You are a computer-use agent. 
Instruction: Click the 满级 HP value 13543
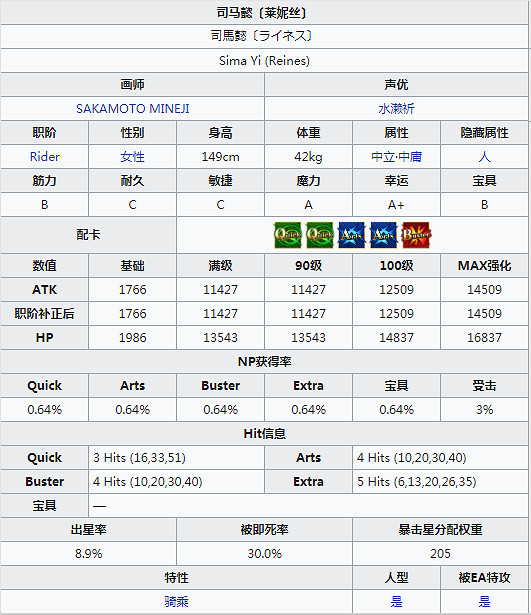[220, 338]
